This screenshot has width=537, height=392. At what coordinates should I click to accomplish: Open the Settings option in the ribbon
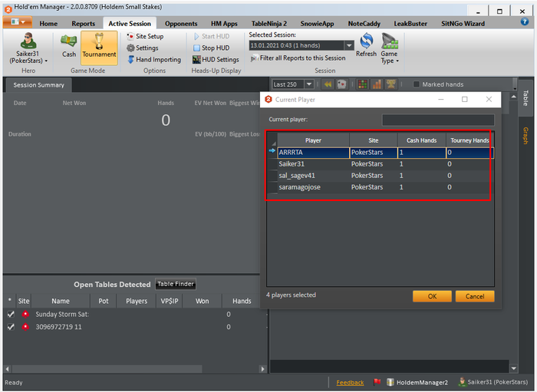pyautogui.click(x=143, y=48)
